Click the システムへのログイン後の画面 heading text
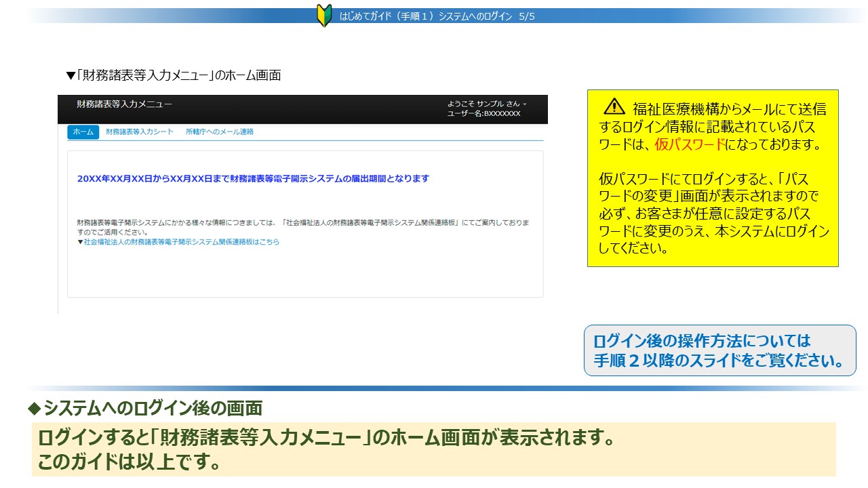 pyautogui.click(x=153, y=408)
